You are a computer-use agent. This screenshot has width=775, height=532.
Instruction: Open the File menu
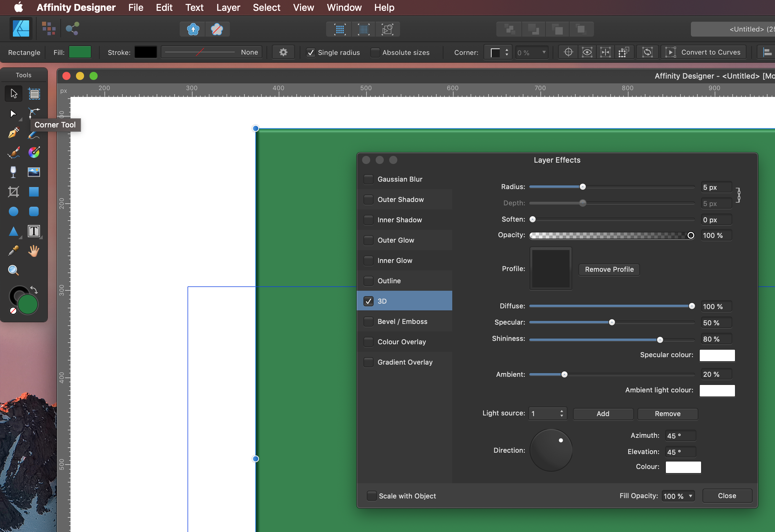[136, 7]
